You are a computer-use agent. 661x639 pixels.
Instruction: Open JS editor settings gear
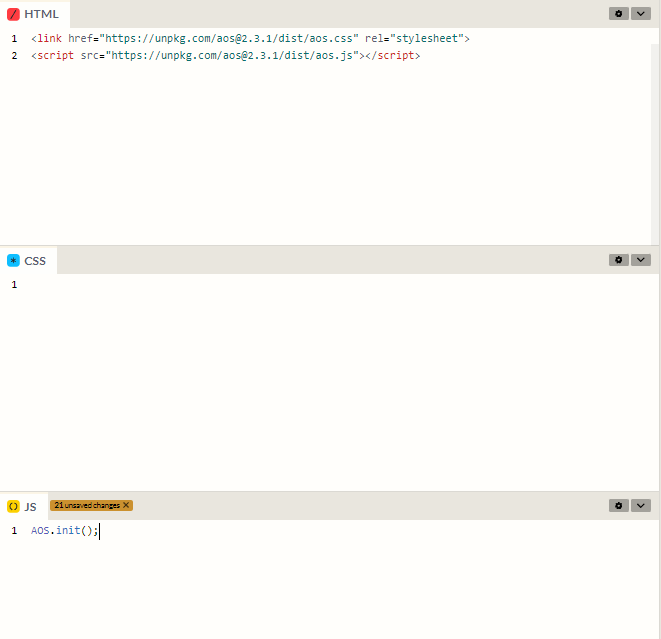(x=618, y=505)
